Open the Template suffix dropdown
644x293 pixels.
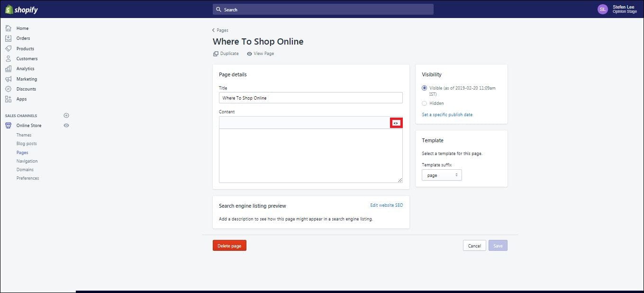pos(441,175)
